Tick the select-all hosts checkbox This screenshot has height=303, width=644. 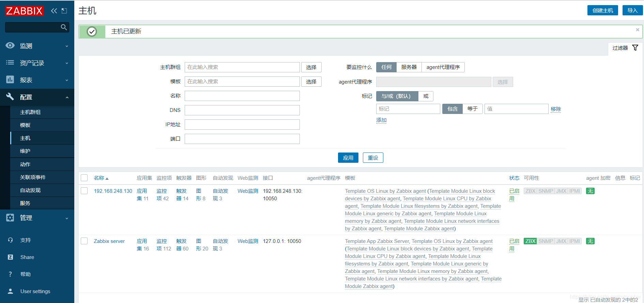(84, 178)
